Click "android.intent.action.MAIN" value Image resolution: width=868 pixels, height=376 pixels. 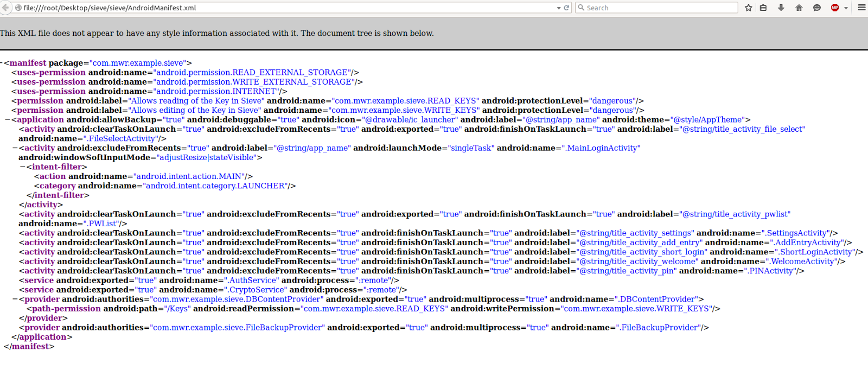click(189, 176)
